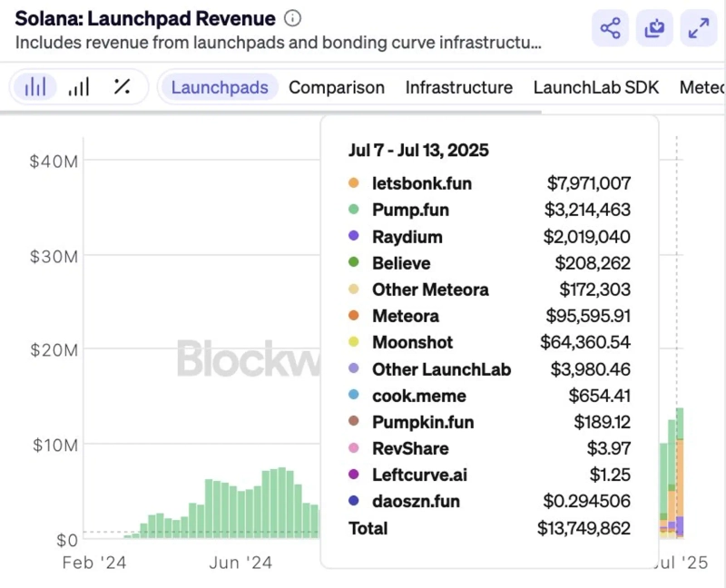This screenshot has height=588, width=726.
Task: Select the Launchpads tab
Action: pos(220,88)
